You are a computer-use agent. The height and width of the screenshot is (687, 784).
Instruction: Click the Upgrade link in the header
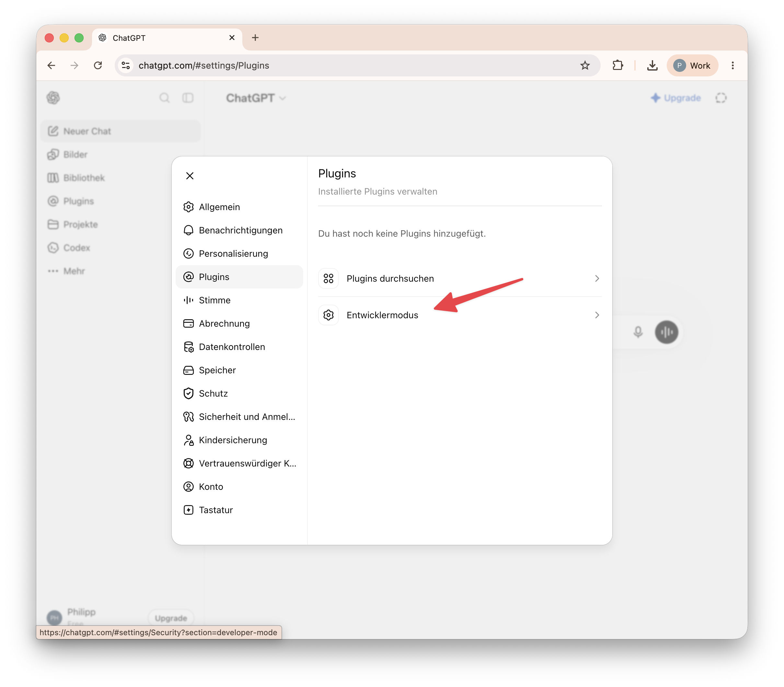coord(675,98)
